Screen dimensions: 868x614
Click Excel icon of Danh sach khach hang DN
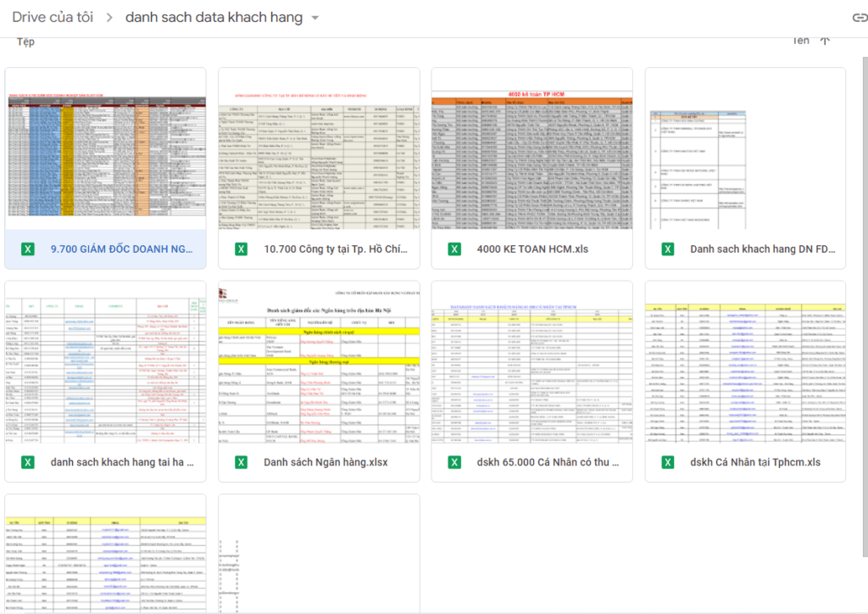[667, 249]
